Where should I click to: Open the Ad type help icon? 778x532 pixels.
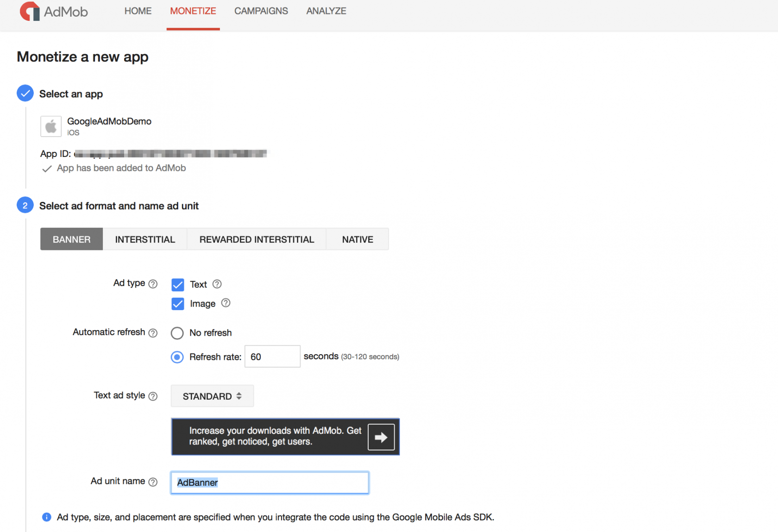[x=153, y=283]
